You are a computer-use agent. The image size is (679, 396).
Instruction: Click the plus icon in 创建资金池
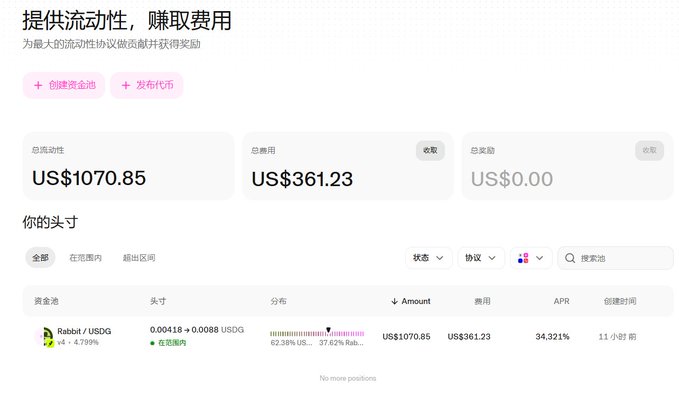click(38, 85)
